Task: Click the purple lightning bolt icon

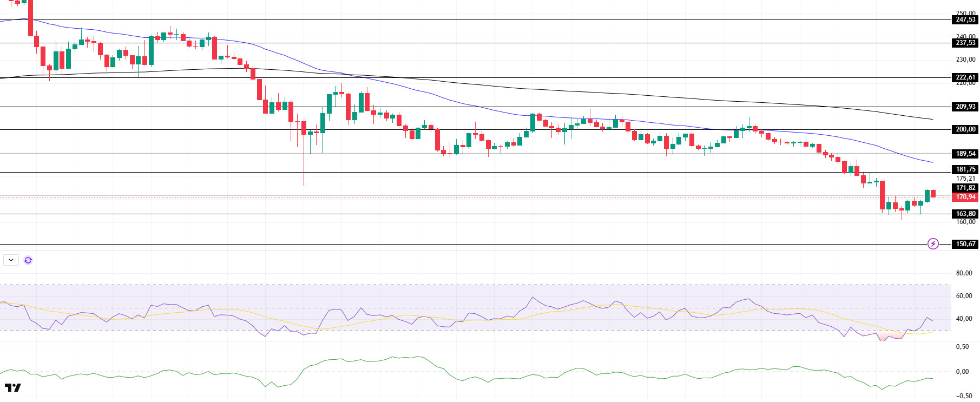Action: [933, 244]
